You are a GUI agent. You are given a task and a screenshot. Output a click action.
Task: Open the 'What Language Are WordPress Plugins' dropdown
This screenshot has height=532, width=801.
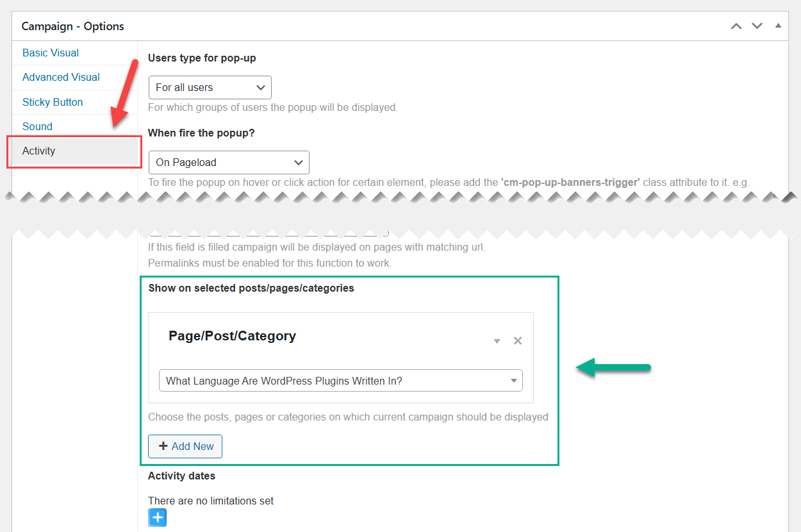click(x=341, y=381)
